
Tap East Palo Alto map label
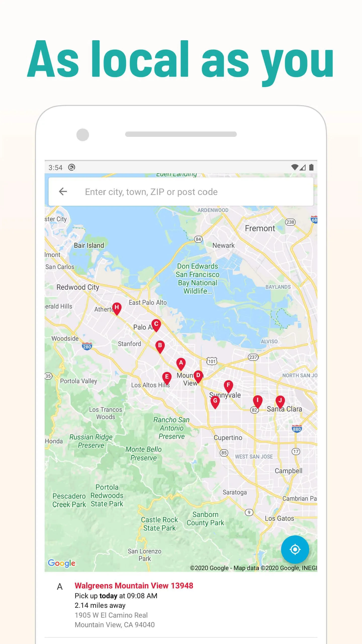148,303
